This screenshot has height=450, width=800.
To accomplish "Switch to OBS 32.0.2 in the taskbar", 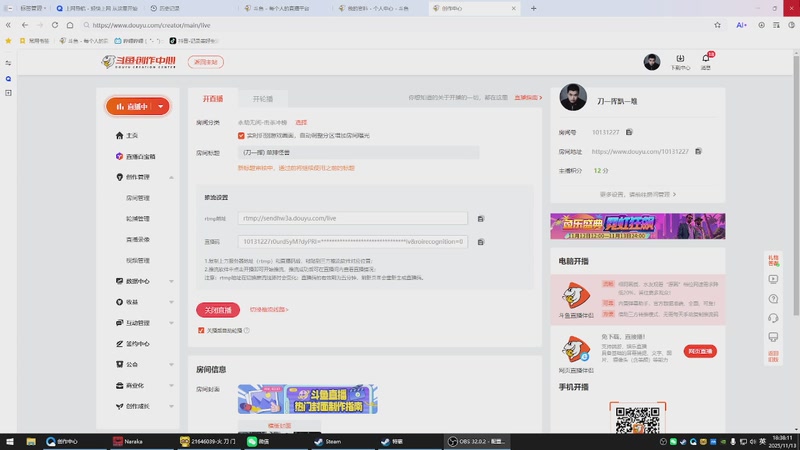I will pyautogui.click(x=477, y=441).
